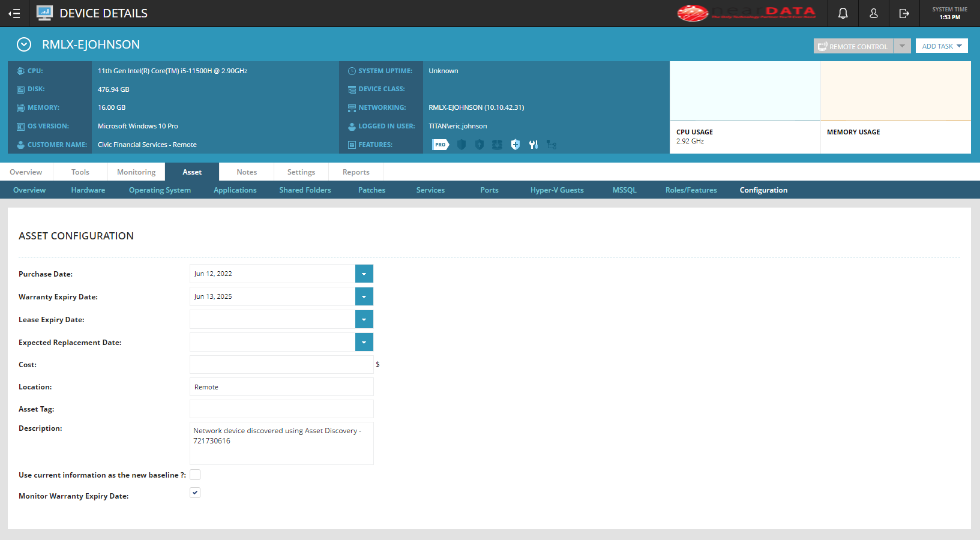The height and width of the screenshot is (540, 980).
Task: Switch to the Overview main tab
Action: pos(26,172)
